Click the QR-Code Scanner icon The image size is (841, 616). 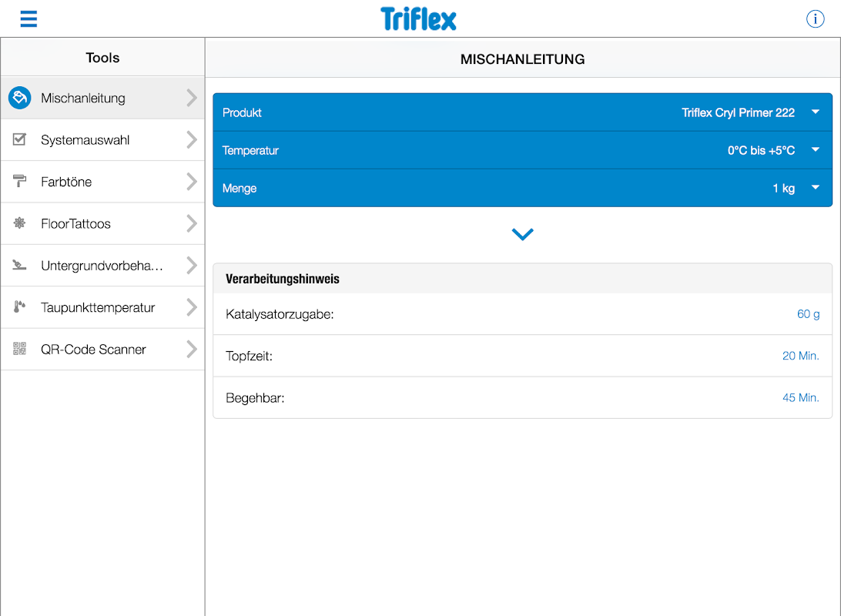(x=19, y=349)
